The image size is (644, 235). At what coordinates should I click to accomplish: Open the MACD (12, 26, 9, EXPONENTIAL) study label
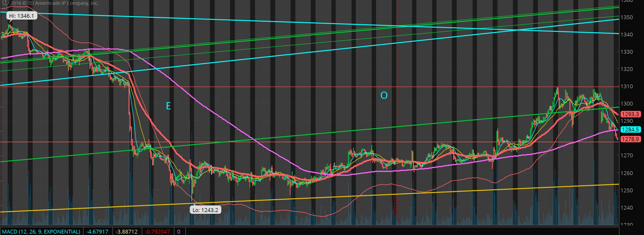[x=41, y=231]
